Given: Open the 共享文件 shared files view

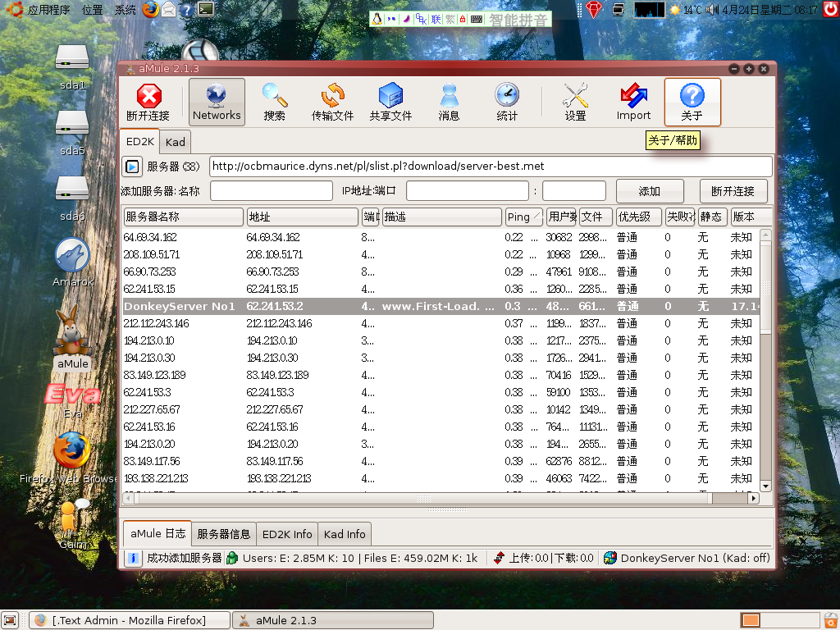Looking at the screenshot, I should click(390, 102).
